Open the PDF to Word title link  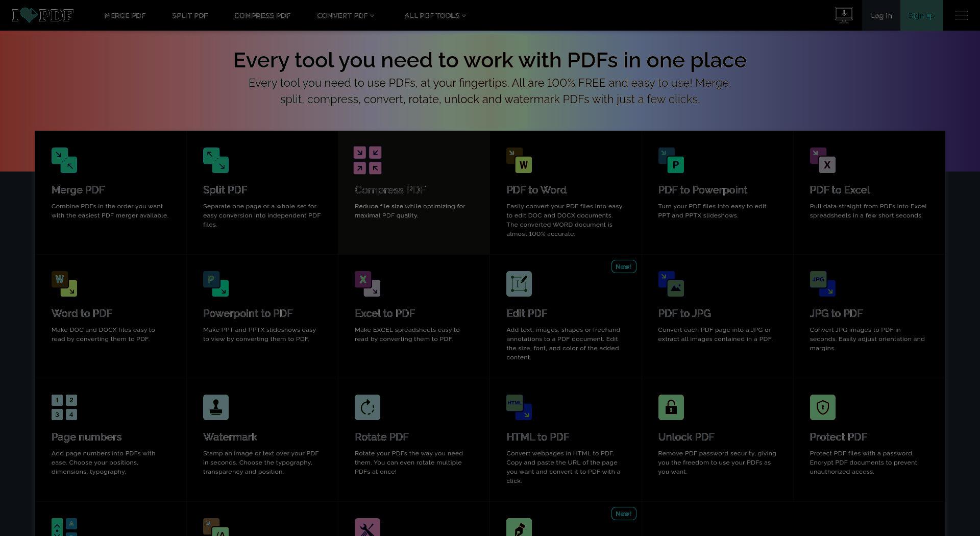(536, 190)
